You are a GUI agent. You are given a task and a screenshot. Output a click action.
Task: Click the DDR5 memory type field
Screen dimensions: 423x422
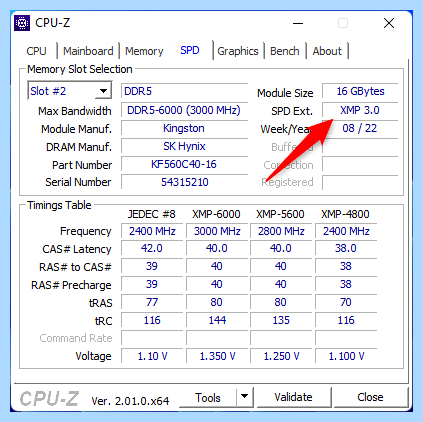(x=184, y=91)
